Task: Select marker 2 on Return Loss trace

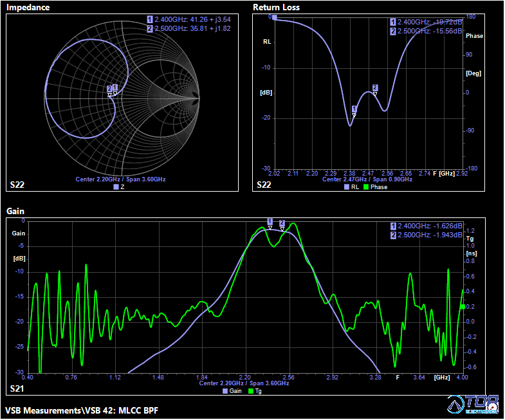Action: [x=375, y=88]
